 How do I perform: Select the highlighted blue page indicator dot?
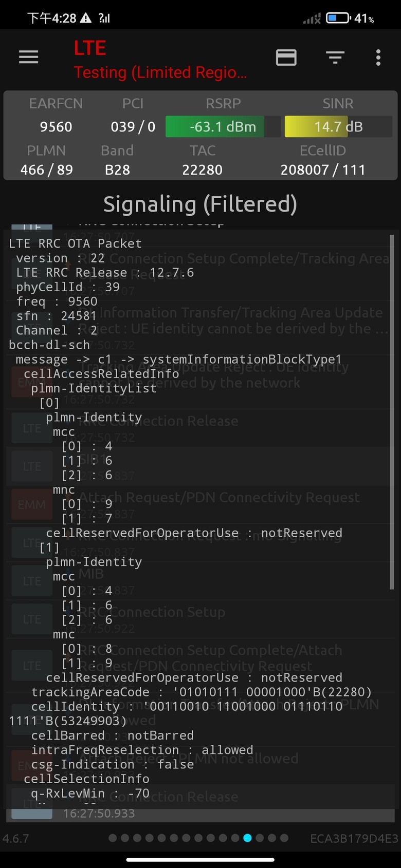point(247,838)
